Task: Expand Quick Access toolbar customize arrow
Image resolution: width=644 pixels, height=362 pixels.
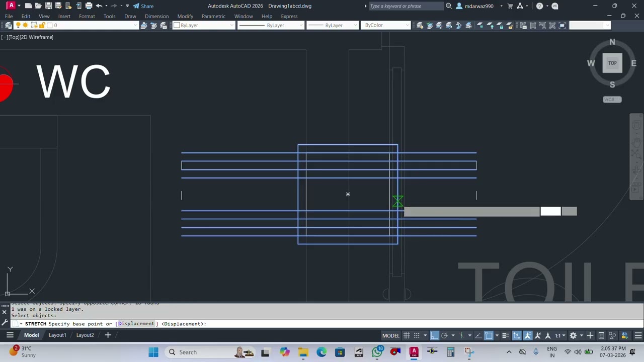Action: [x=127, y=6]
